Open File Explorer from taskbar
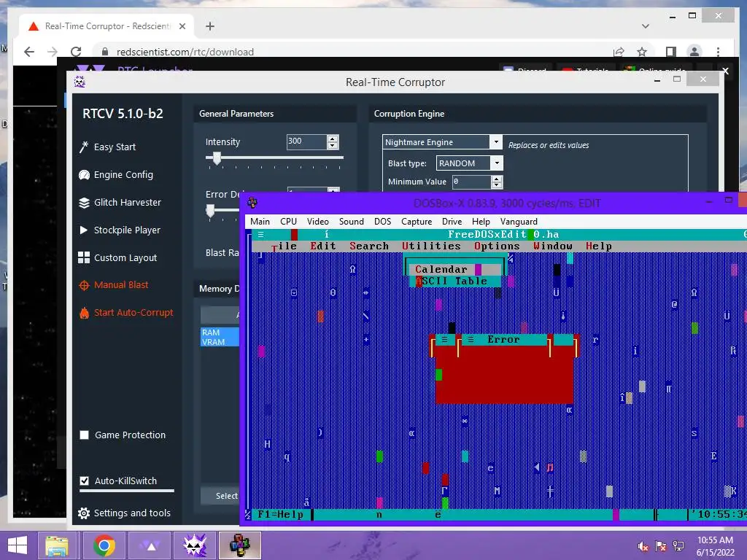Image resolution: width=747 pixels, height=560 pixels. [x=57, y=545]
